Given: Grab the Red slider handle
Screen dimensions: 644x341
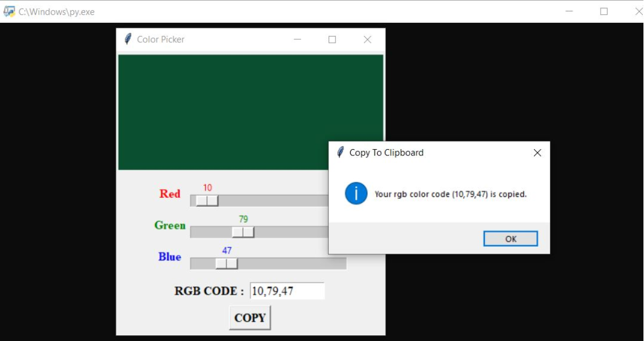Looking at the screenshot, I should [x=207, y=200].
